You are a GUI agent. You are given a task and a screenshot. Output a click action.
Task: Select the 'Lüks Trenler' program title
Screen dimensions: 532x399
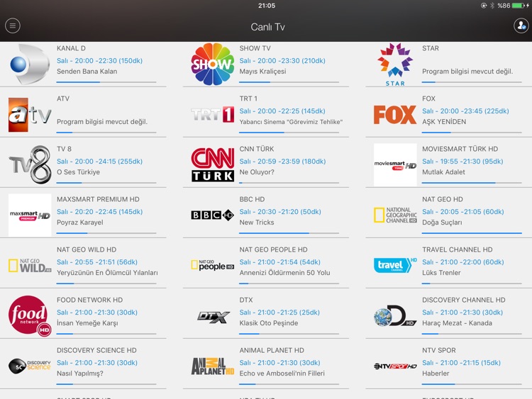coord(441,273)
